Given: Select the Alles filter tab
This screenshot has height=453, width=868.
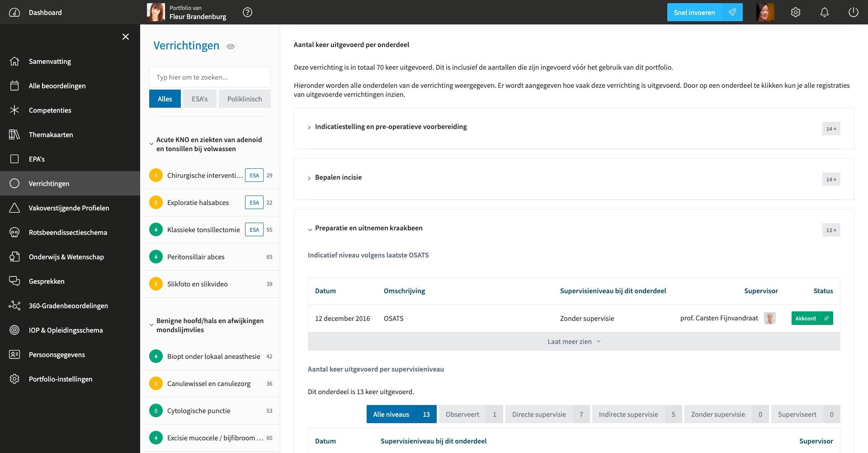Looking at the screenshot, I should 165,99.
